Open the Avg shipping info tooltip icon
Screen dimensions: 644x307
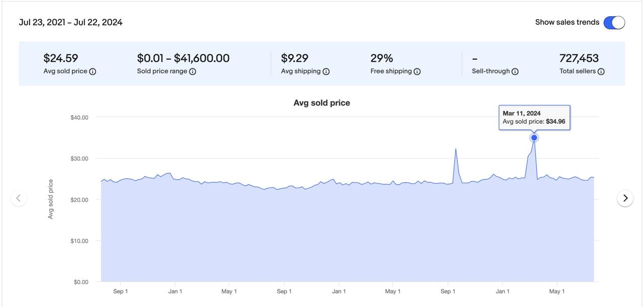(x=326, y=71)
